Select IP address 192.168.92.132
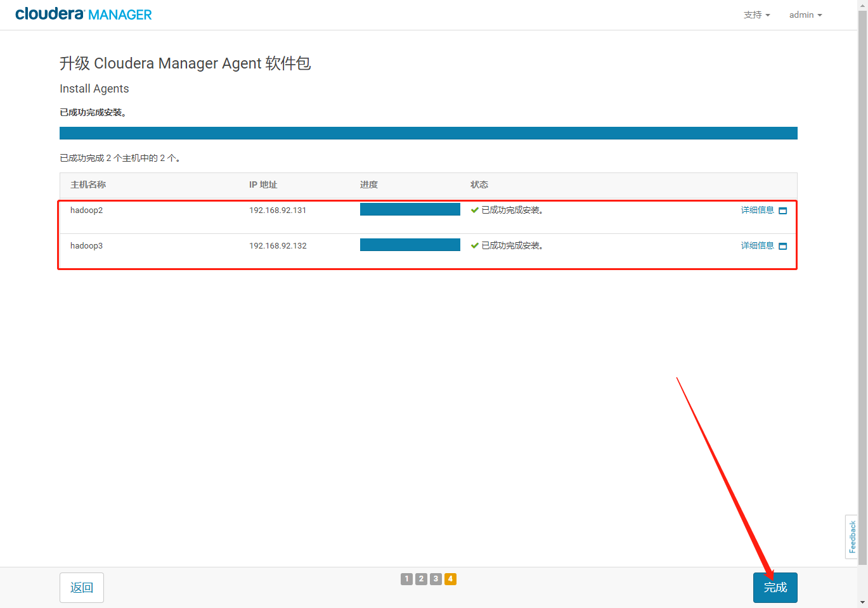 pyautogui.click(x=278, y=245)
